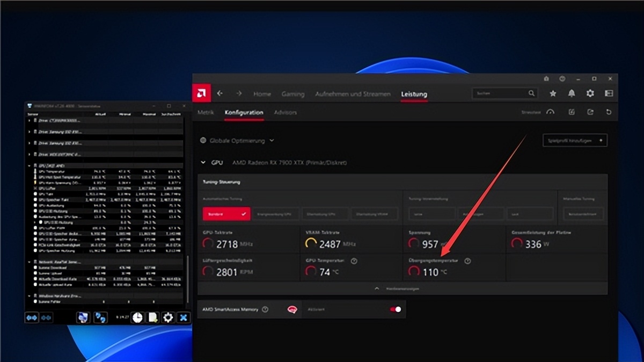Click the AMD logo in Radeon Software
Image resolution: width=644 pixels, height=362 pixels.
(201, 93)
